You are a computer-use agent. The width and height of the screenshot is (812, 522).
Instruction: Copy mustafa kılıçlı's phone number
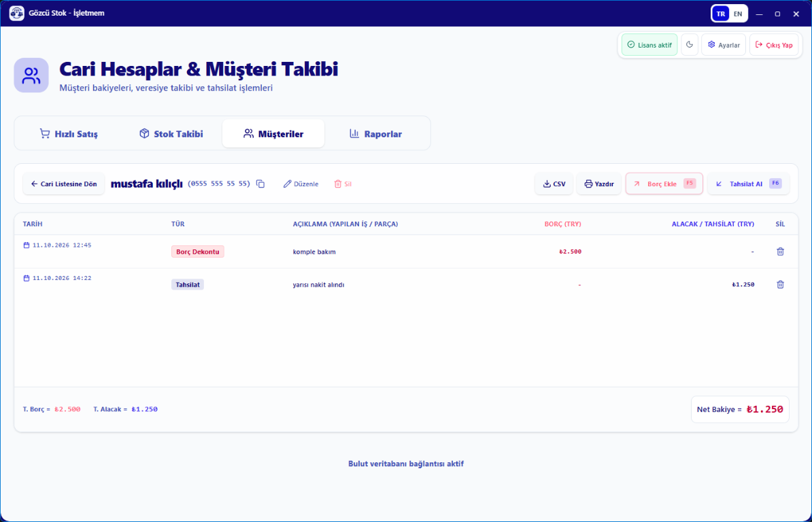coord(260,184)
